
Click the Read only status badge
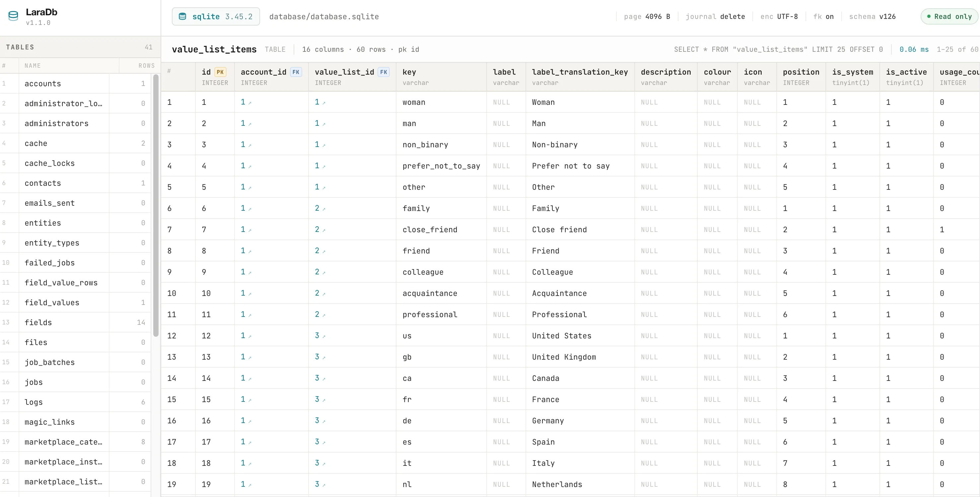949,16
